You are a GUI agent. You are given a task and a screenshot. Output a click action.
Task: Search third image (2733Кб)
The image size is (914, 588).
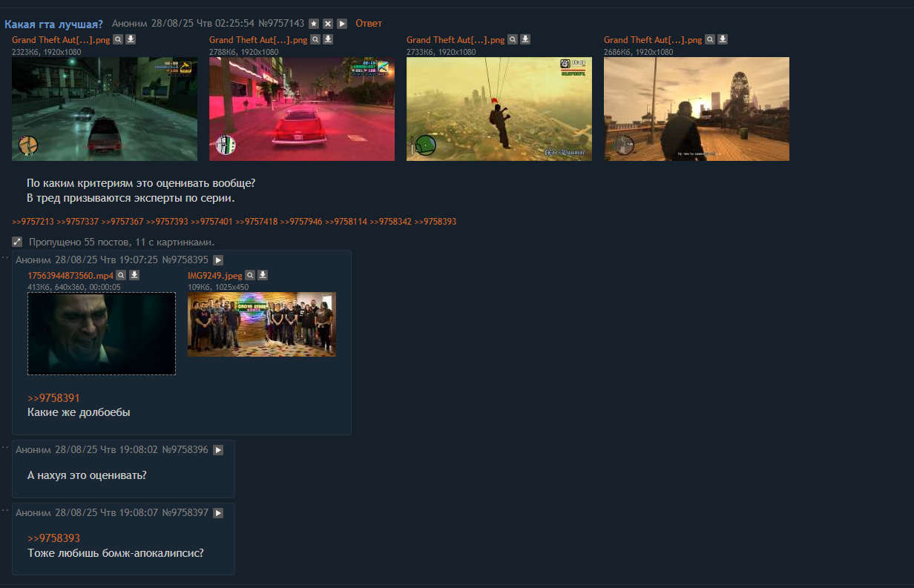pyautogui.click(x=513, y=39)
